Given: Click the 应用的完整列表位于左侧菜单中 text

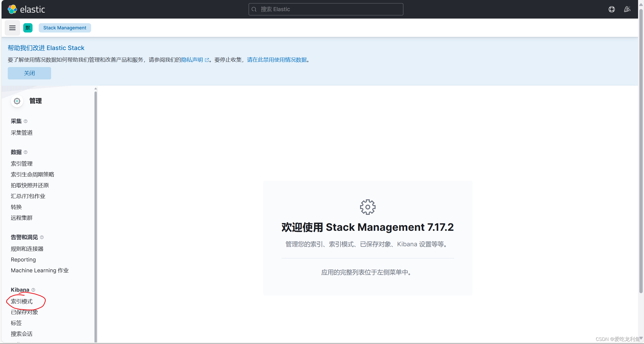Looking at the screenshot, I should (x=366, y=273).
